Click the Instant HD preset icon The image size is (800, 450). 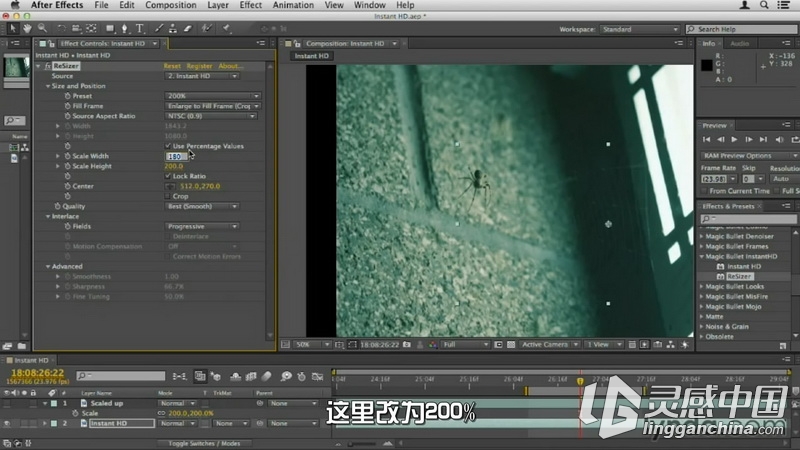click(x=720, y=266)
